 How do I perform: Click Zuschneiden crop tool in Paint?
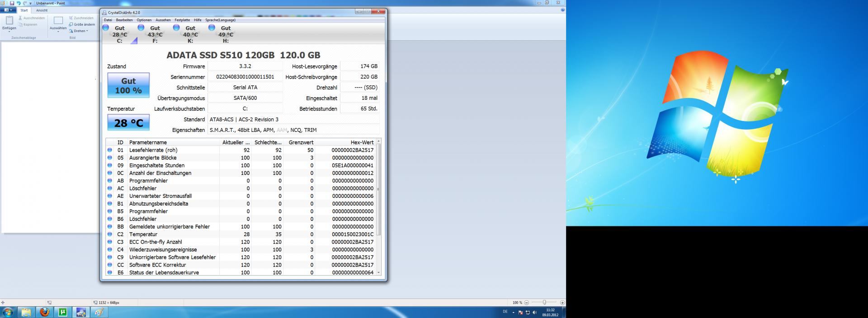[81, 18]
